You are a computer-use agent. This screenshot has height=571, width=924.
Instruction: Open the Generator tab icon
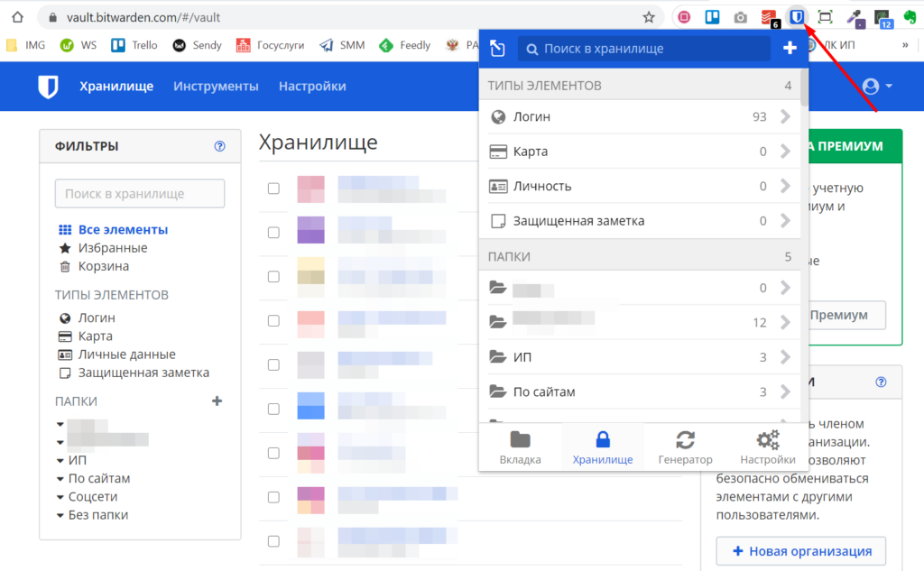685,440
